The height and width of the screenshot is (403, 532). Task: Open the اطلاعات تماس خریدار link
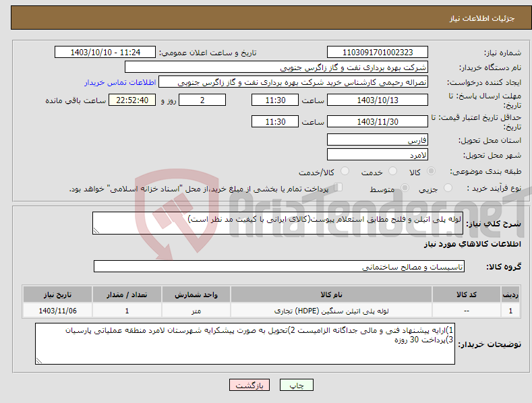(120, 82)
